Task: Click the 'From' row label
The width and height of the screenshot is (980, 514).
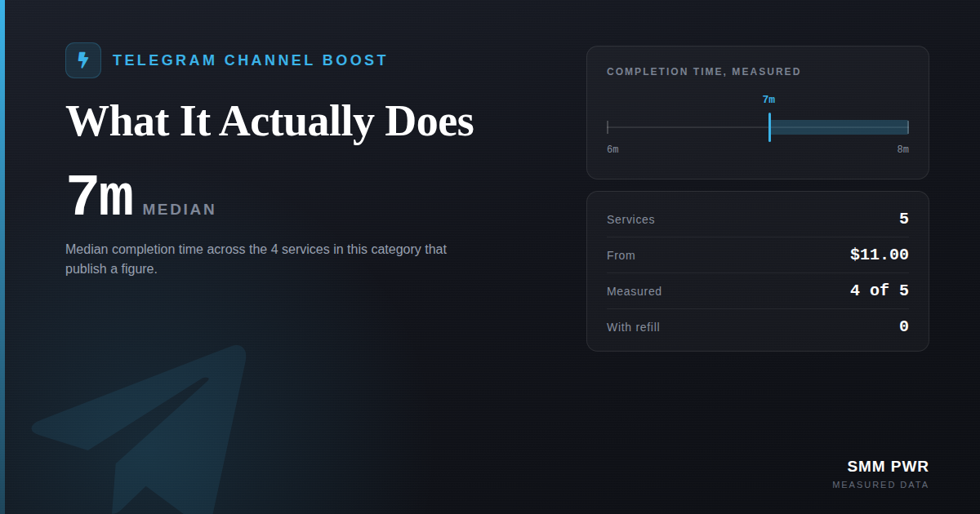Action: (x=621, y=255)
